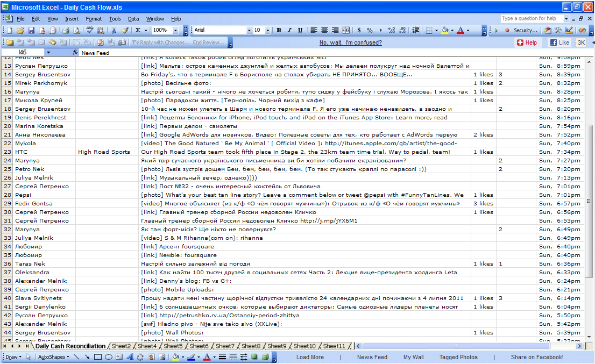The image size is (595, 364).
Task: Click the New blank workbook icon
Action: [x=10, y=30]
